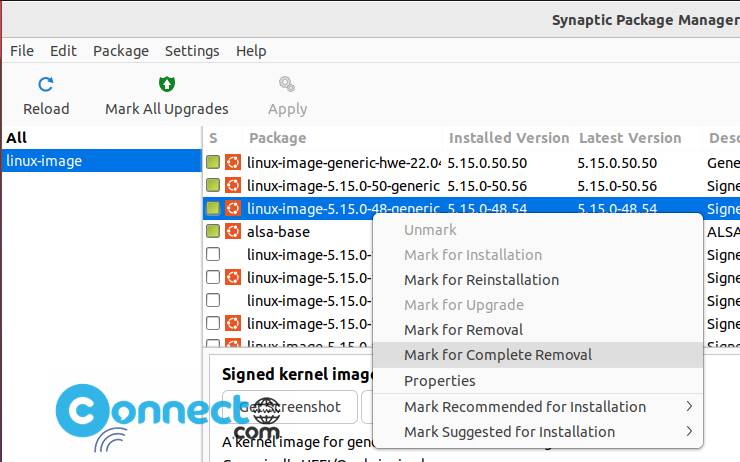Open the File menu
The width and height of the screenshot is (740, 462).
[x=22, y=51]
